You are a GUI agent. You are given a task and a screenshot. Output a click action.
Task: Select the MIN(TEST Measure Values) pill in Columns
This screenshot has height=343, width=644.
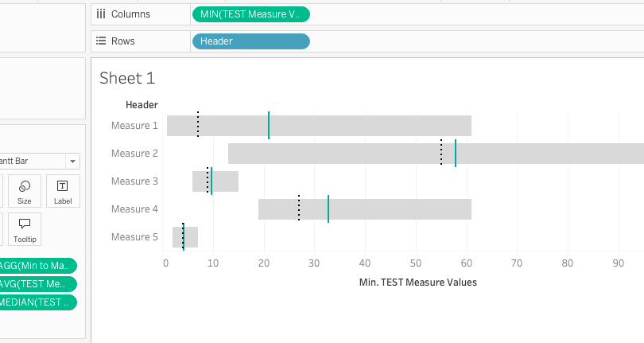[x=250, y=14]
